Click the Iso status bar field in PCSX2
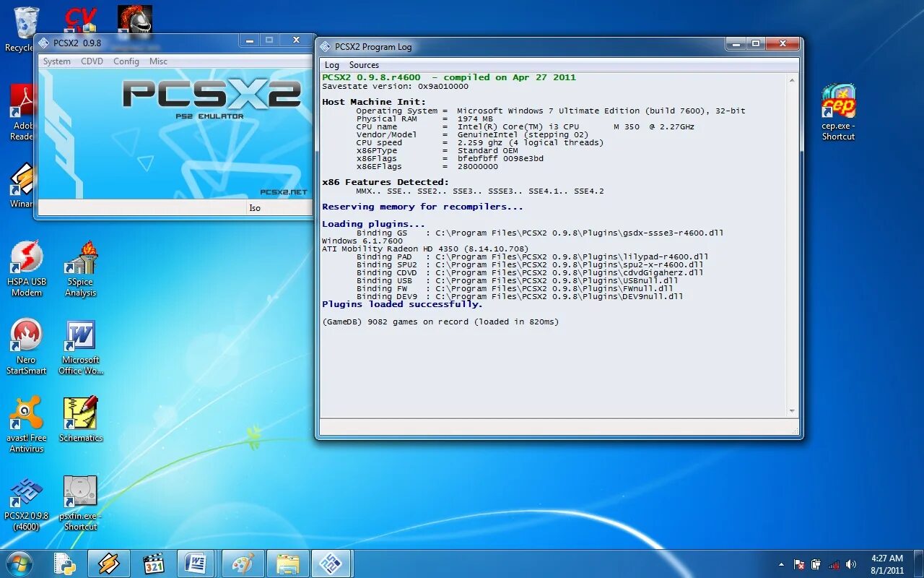 279,208
